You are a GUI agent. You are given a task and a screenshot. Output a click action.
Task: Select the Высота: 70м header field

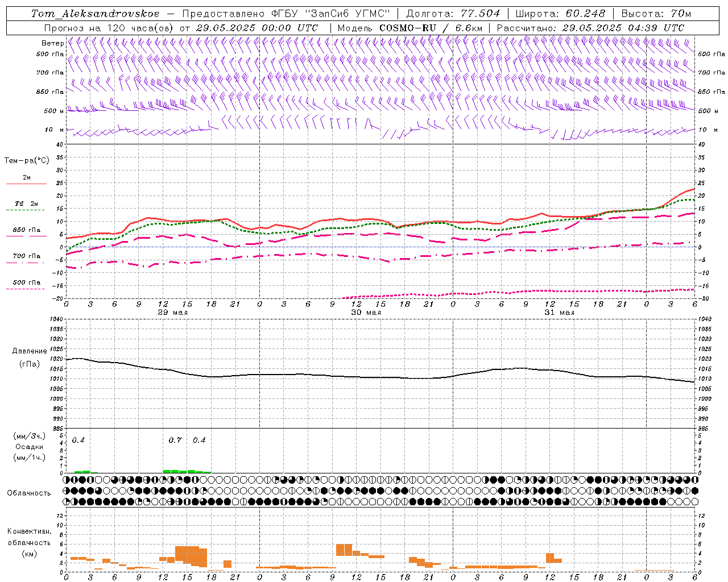(x=656, y=14)
